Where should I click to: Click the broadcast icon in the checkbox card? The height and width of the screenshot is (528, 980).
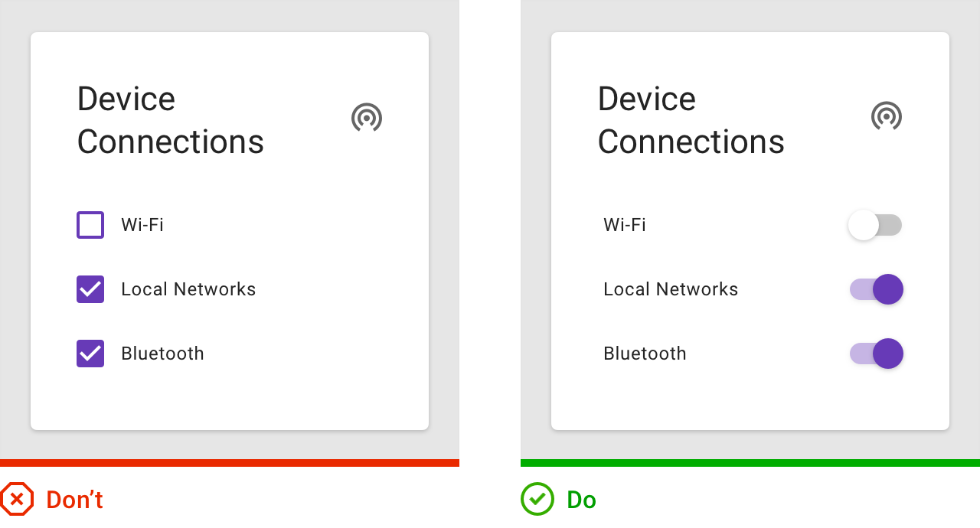367,118
